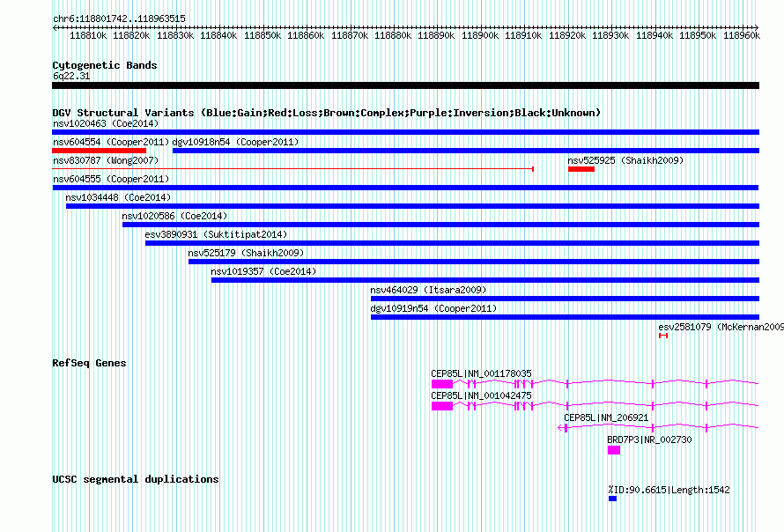Open the CEP85L|NM_001042475 transcript label
This screenshot has height=532, width=784.
(482, 395)
